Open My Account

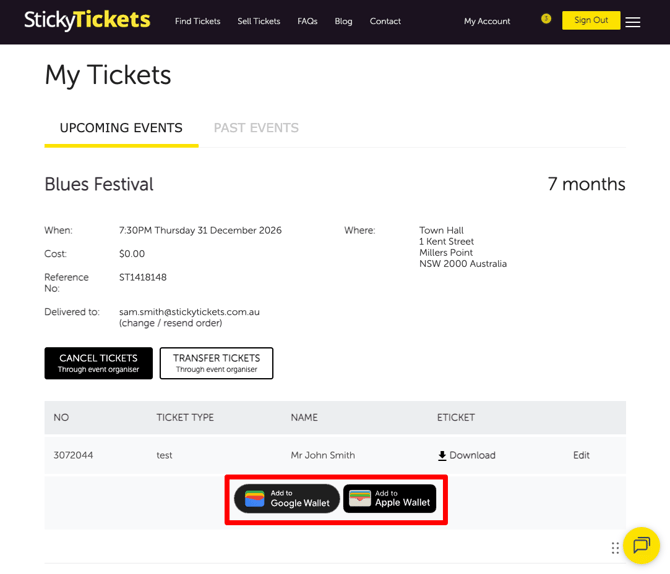487,21
